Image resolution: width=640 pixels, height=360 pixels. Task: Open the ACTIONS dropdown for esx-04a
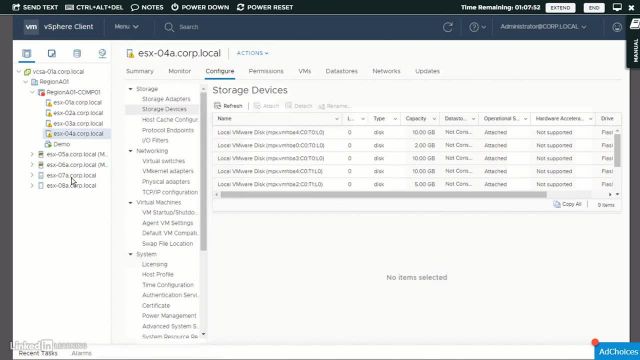(x=253, y=53)
